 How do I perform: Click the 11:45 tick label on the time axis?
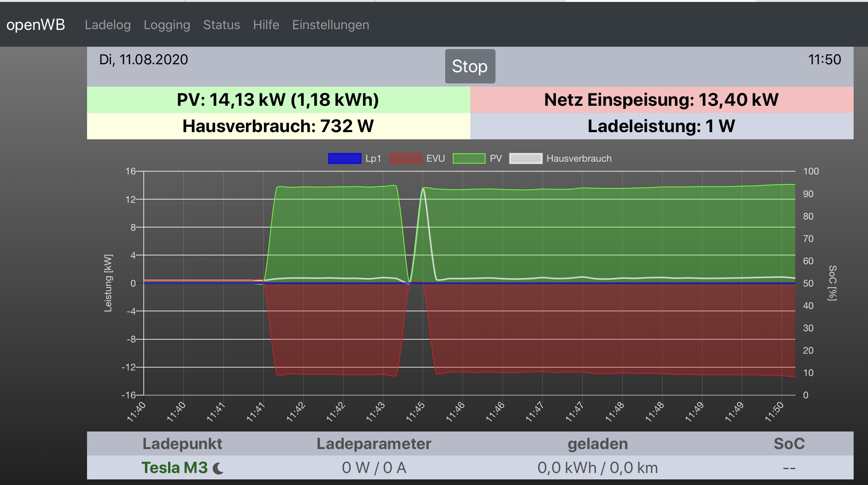415,412
